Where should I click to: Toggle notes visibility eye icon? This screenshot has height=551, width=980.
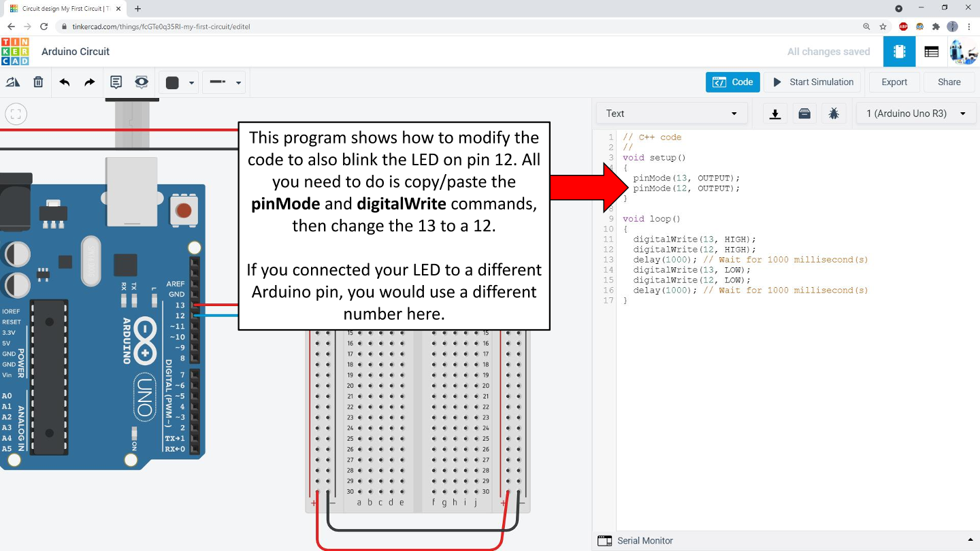(x=142, y=82)
